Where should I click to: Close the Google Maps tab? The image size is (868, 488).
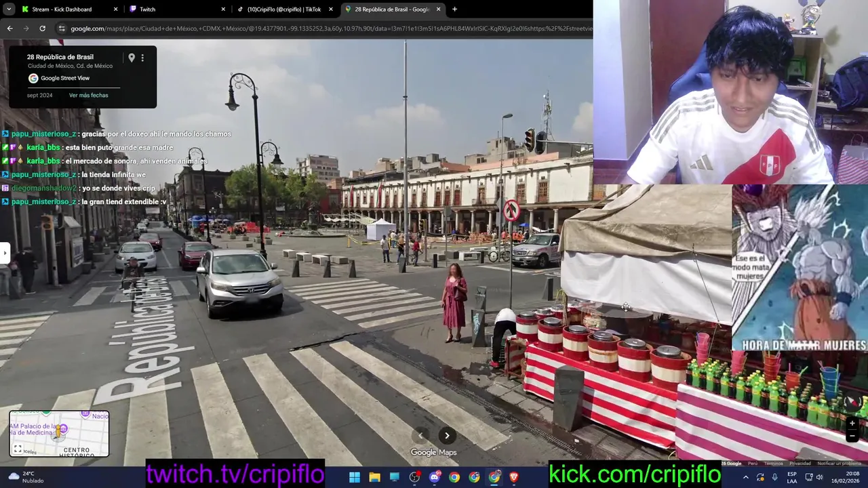439,9
